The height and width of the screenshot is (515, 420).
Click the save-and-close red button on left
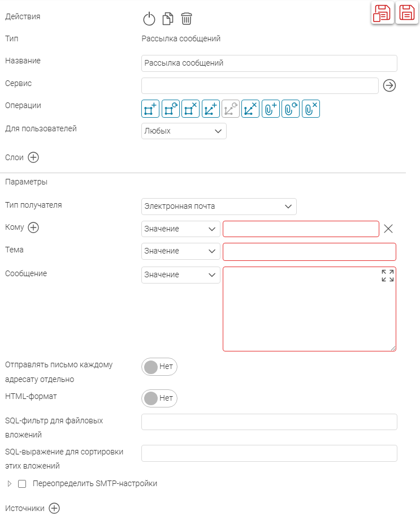click(x=382, y=13)
